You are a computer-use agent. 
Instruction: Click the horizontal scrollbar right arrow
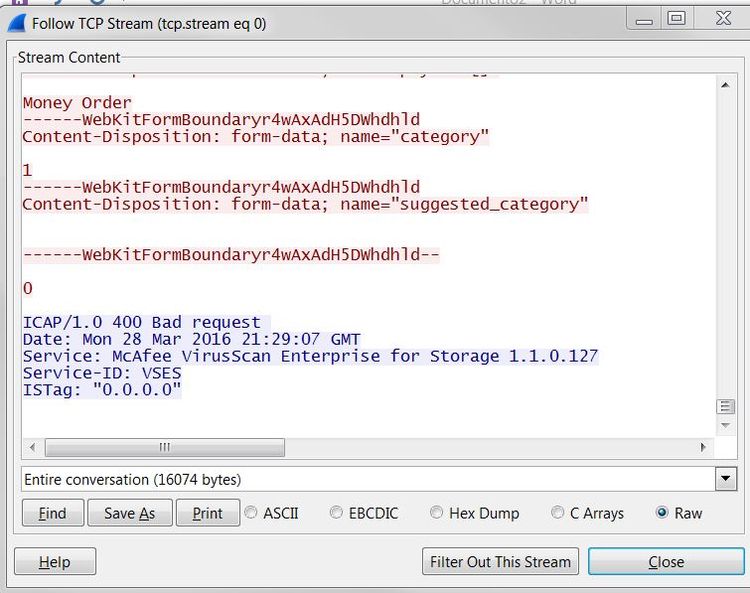tap(703, 448)
